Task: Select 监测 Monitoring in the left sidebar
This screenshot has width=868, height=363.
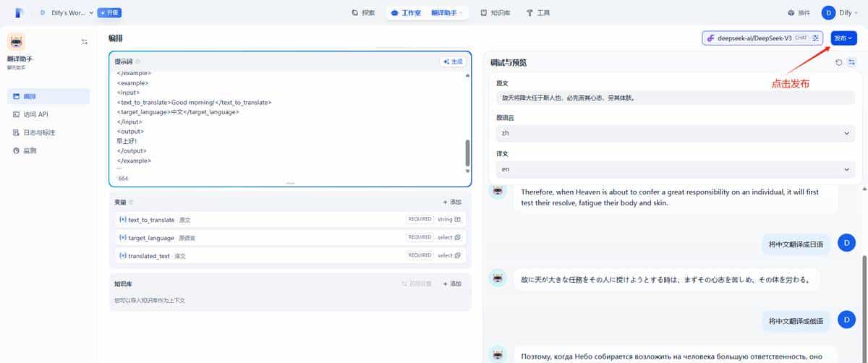Action: [48, 150]
